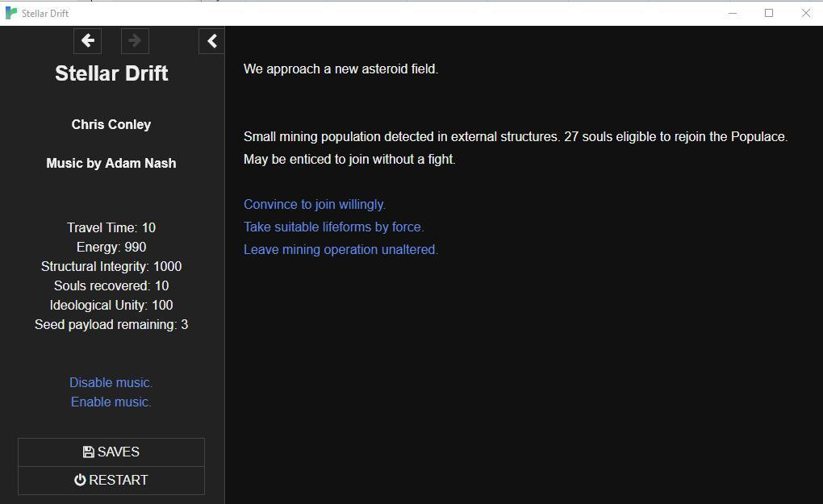Viewport: 823px width, 504px height.
Task: Click 'We approach a new asteroid field.' text
Action: (340, 69)
